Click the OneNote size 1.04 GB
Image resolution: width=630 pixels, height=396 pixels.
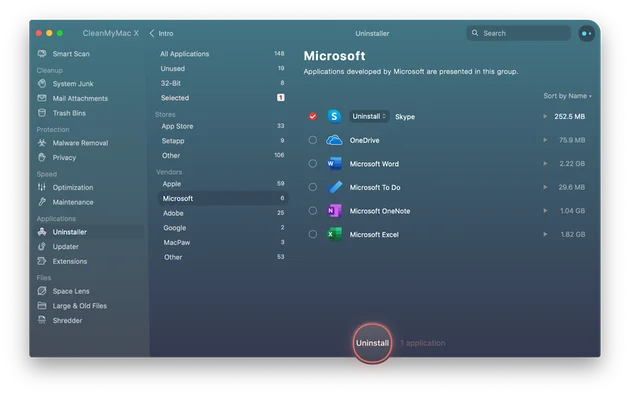pos(572,210)
